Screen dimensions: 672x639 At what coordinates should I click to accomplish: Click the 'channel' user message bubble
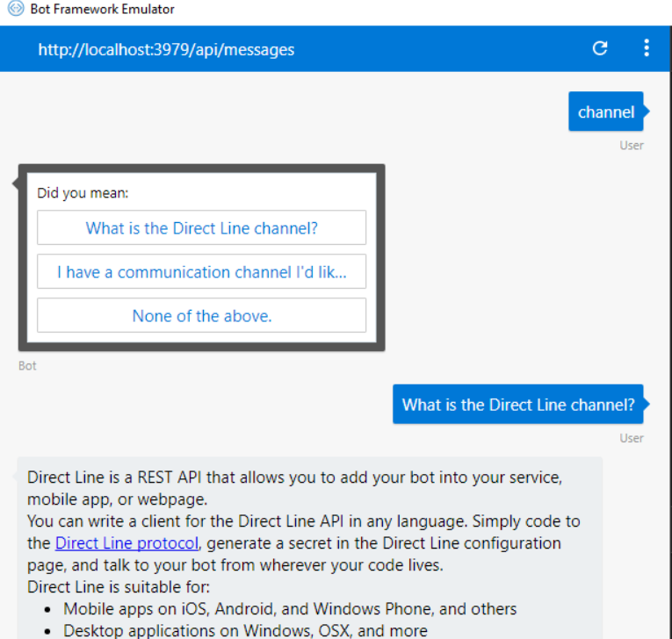605,111
